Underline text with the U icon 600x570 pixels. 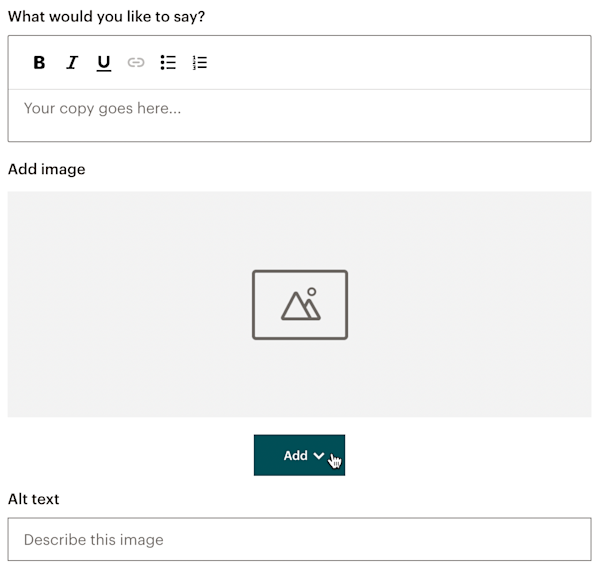tap(103, 62)
